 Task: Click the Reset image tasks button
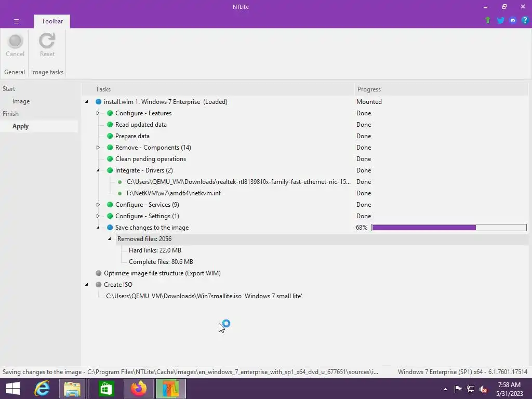pyautogui.click(x=47, y=46)
